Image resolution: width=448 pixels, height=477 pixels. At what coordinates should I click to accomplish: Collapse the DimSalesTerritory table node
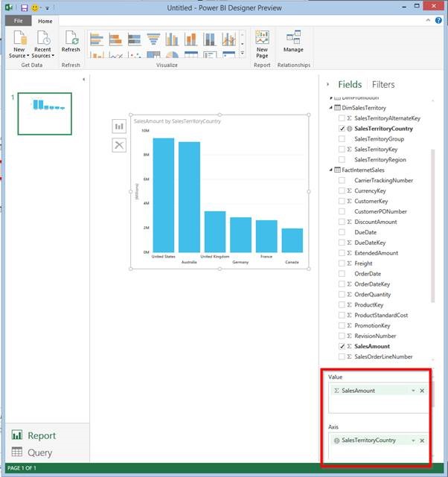coord(331,108)
